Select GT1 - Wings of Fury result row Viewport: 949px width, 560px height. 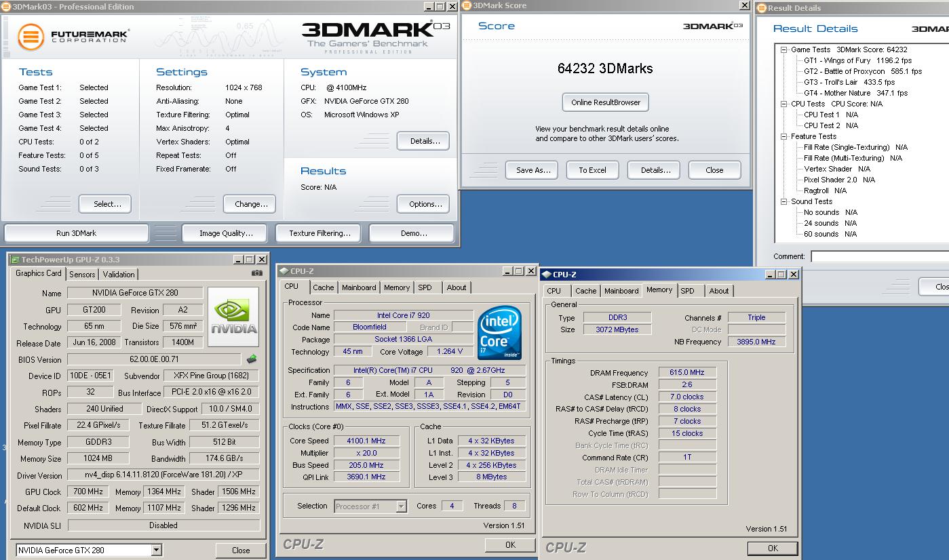857,60
